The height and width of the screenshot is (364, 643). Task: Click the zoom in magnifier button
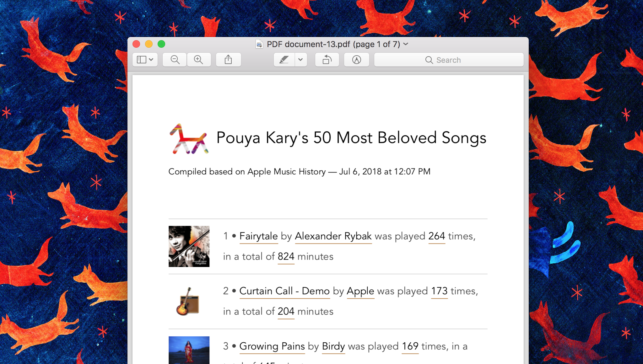[x=199, y=60]
